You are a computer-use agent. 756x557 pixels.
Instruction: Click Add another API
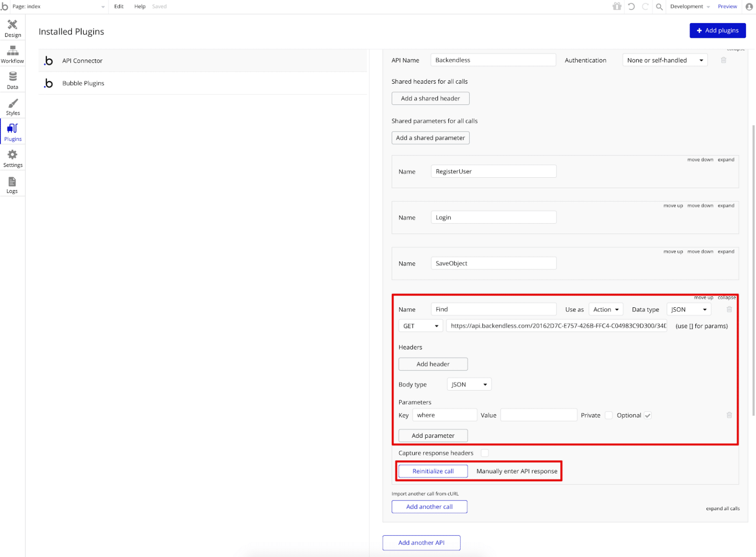[421, 542]
